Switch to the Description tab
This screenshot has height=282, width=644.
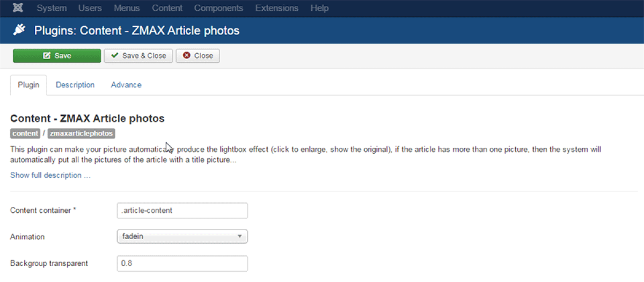pyautogui.click(x=75, y=85)
